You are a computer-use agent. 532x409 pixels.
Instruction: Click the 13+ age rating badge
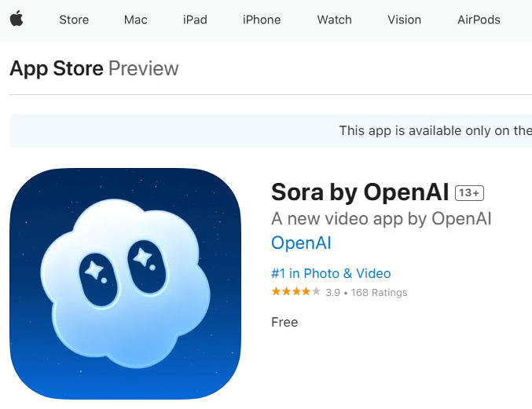click(x=469, y=193)
